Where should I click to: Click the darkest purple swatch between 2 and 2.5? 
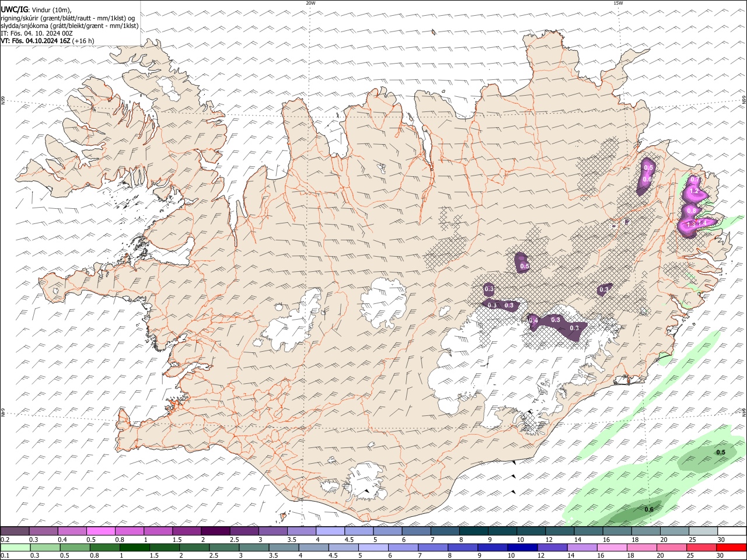click(x=215, y=531)
